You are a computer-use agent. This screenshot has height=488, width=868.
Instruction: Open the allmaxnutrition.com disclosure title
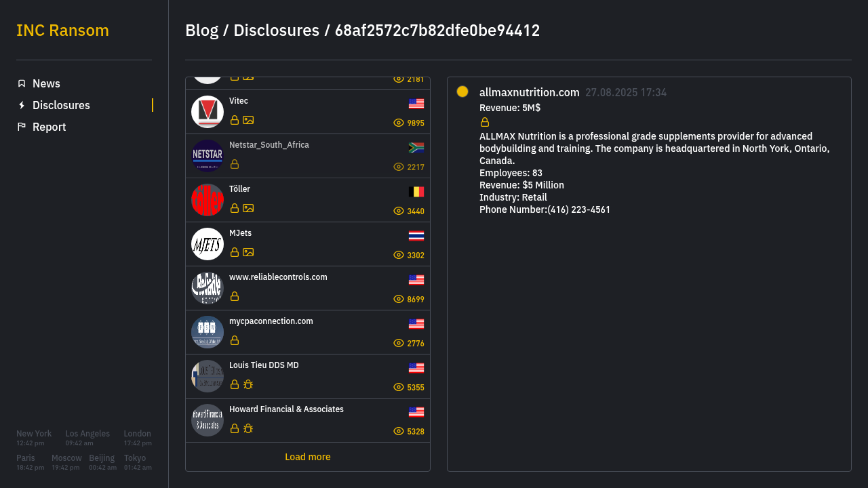(530, 92)
